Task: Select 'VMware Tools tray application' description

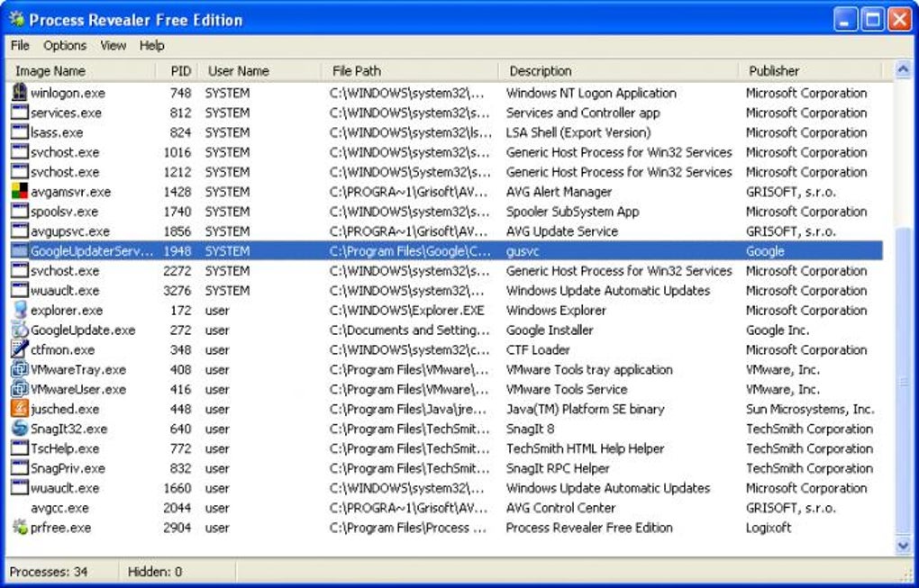Action: pyautogui.click(x=589, y=369)
